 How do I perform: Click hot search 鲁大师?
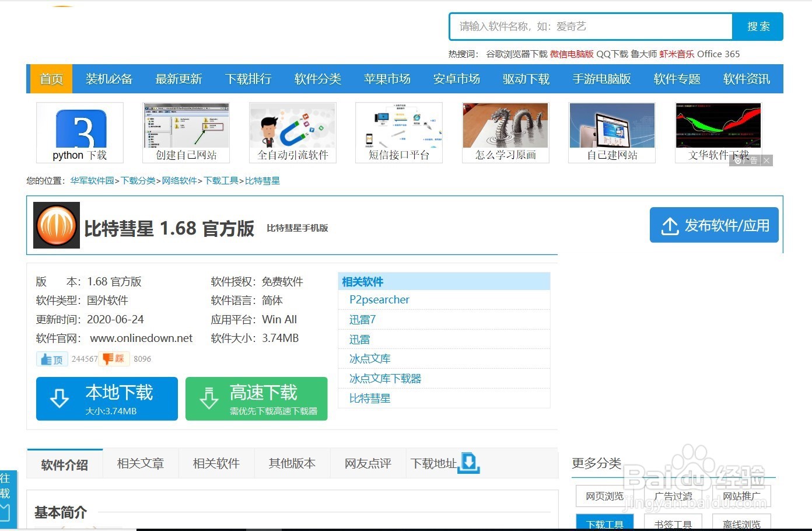pyautogui.click(x=643, y=54)
